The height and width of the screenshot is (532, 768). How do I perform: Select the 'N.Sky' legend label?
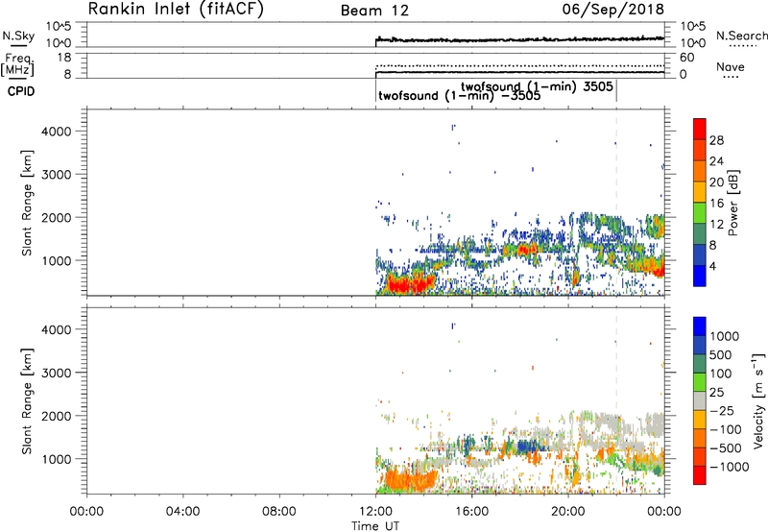click(18, 36)
